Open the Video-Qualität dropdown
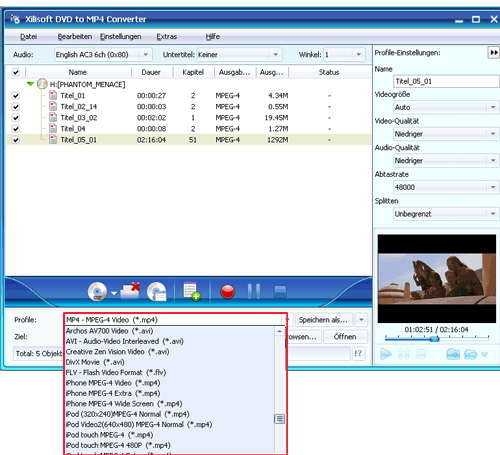Image resolution: width=500 pixels, height=455 pixels. tap(493, 134)
